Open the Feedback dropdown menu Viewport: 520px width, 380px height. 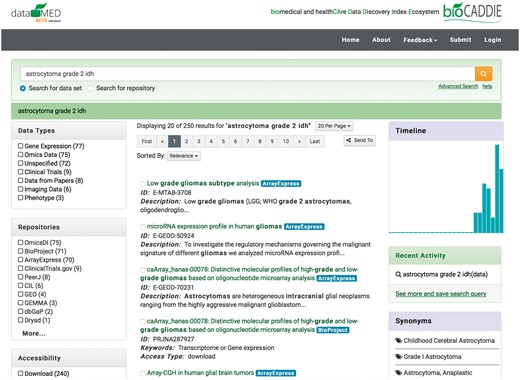click(420, 40)
